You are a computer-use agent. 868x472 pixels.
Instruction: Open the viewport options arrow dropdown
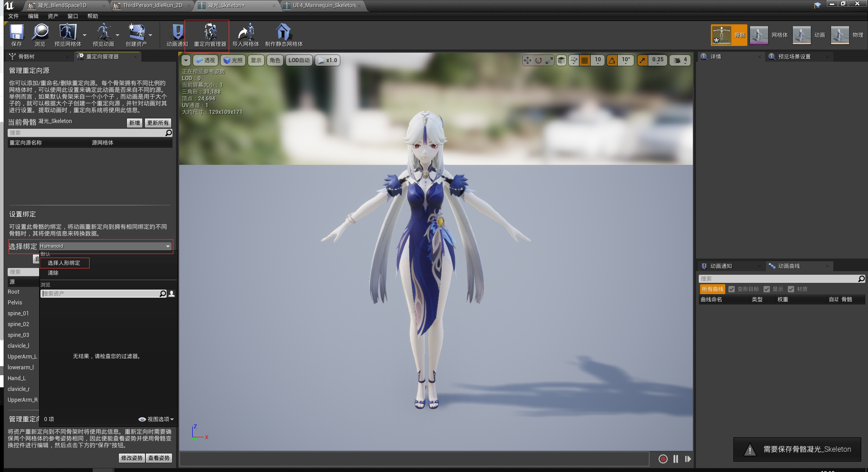[x=186, y=60]
